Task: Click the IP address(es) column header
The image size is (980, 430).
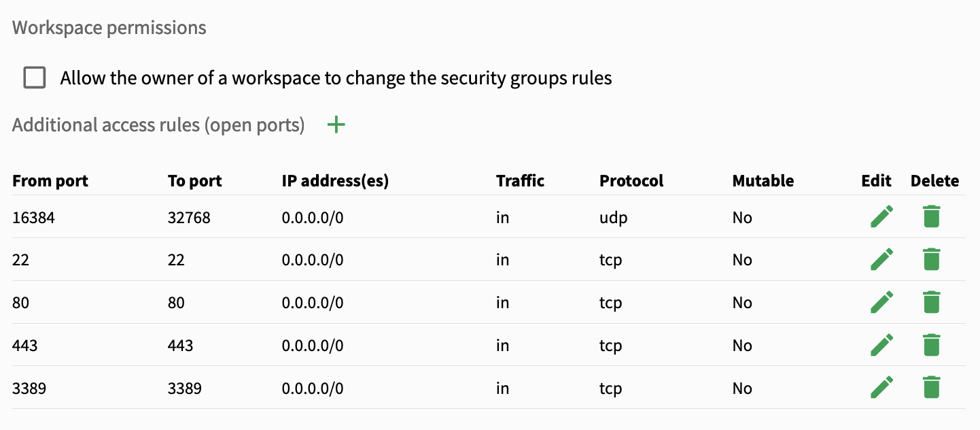Action: pos(335,181)
